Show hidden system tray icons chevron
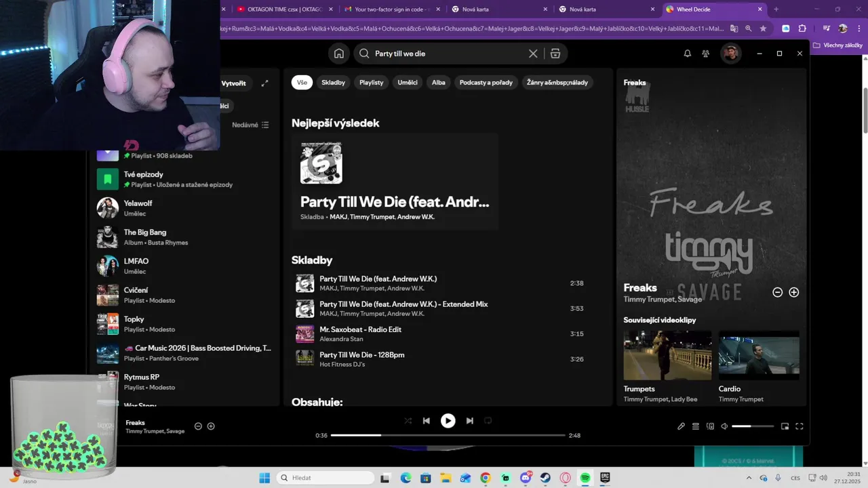868x488 pixels. click(x=749, y=478)
